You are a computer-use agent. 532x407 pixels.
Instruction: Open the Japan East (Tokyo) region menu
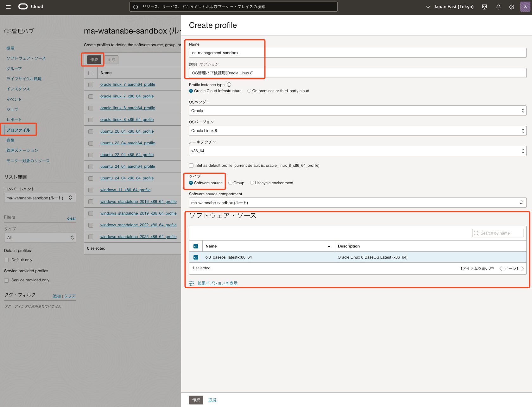tap(450, 7)
